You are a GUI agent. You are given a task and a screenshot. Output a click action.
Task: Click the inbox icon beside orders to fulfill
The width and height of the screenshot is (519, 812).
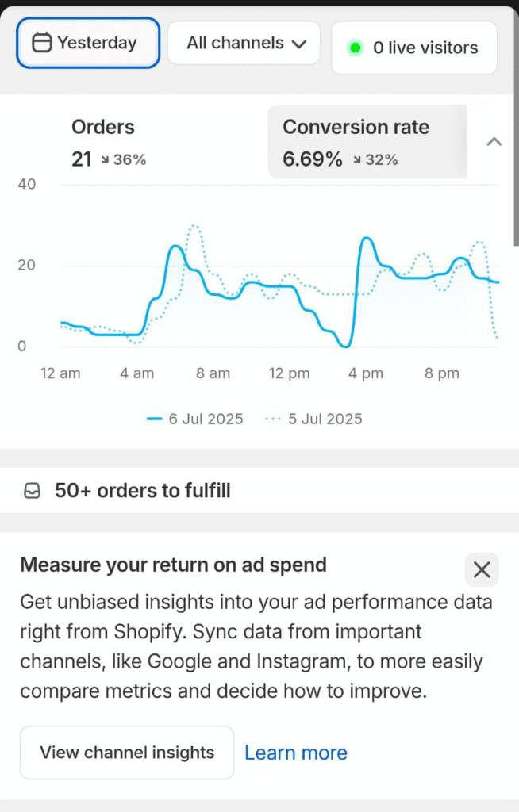[x=33, y=491]
